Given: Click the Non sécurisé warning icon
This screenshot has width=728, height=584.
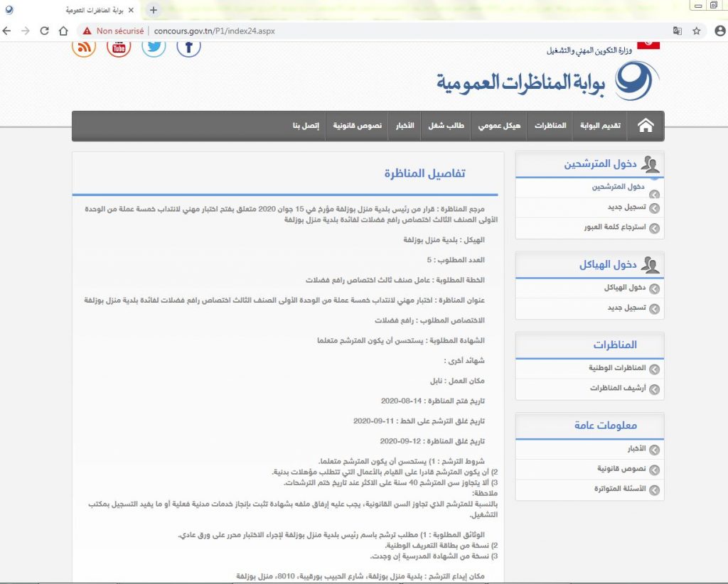Looking at the screenshot, I should click(87, 31).
